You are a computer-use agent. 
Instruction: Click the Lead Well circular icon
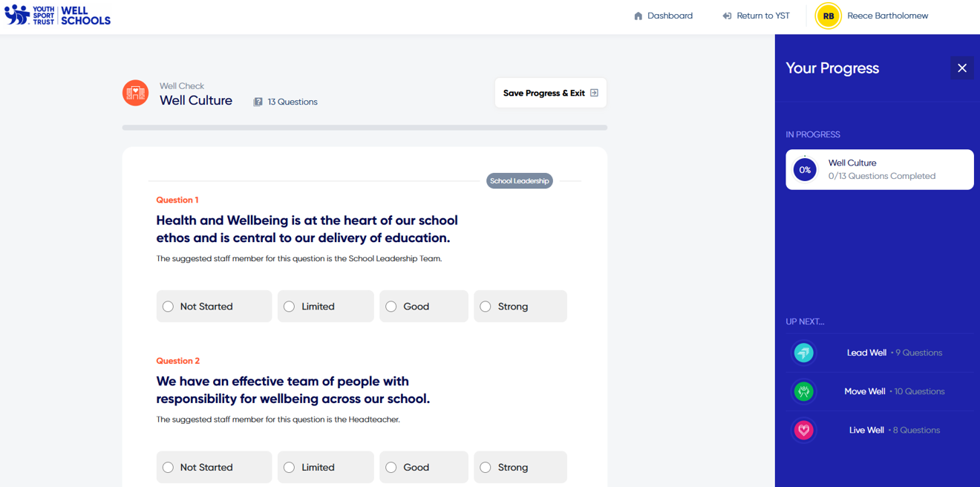(x=803, y=353)
